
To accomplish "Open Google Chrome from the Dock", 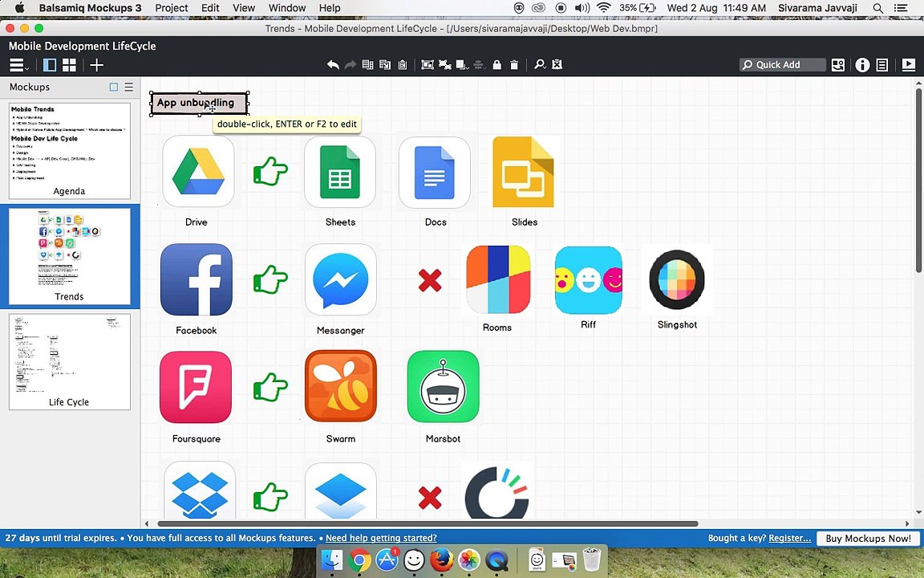I will click(359, 560).
